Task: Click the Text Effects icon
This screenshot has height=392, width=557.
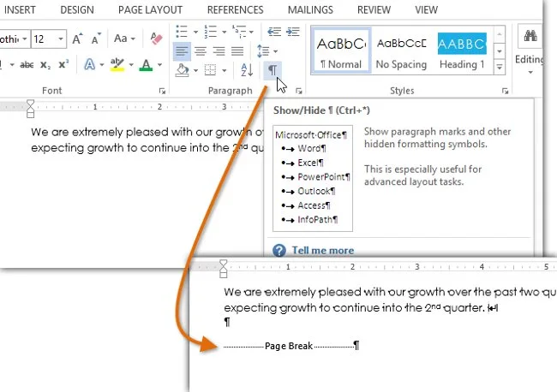Action: click(x=89, y=64)
